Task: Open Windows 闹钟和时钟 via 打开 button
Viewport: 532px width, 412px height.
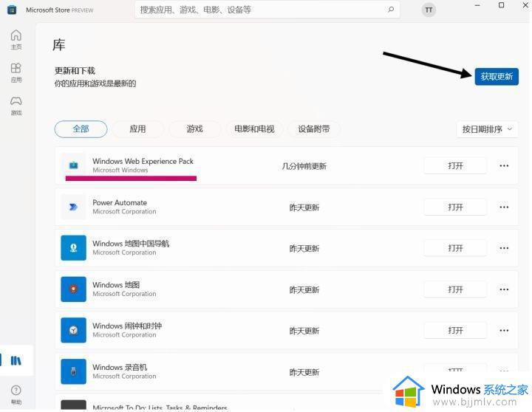Action: coord(455,331)
